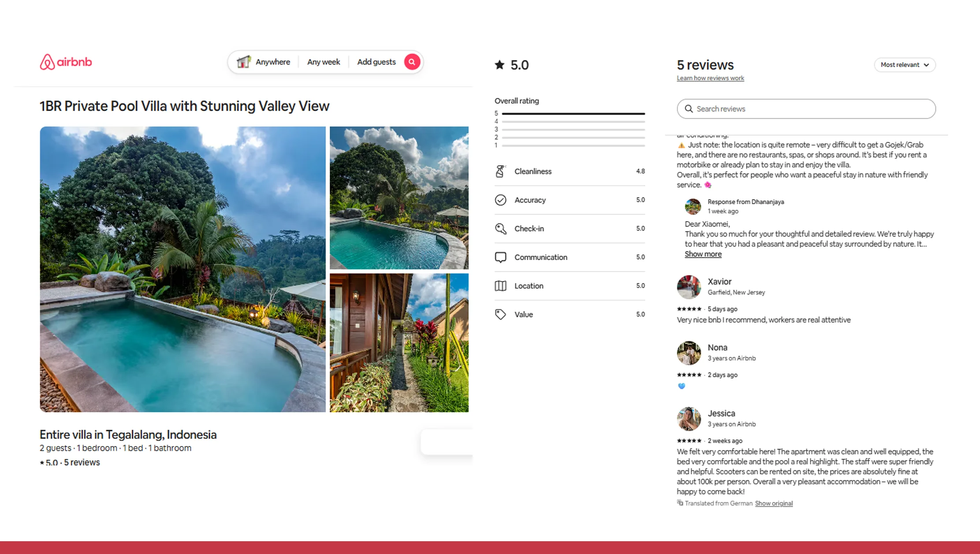
Task: Click inside the Search reviews field
Action: coord(806,108)
